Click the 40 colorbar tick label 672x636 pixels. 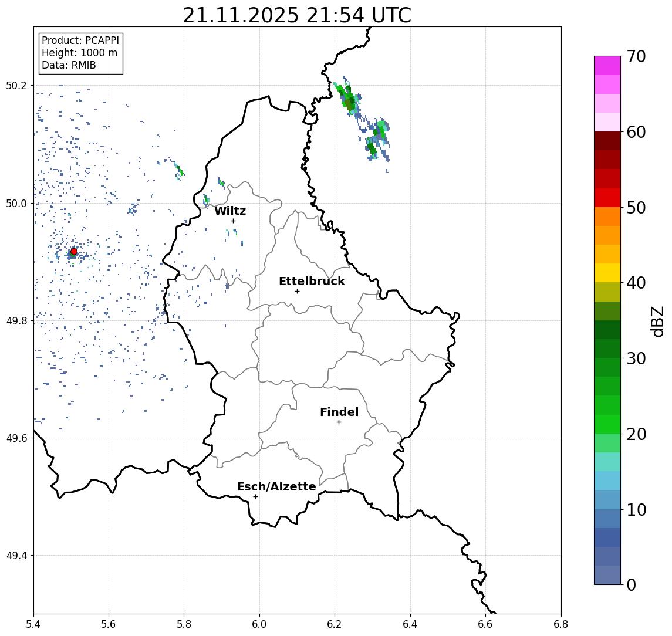[x=636, y=283]
